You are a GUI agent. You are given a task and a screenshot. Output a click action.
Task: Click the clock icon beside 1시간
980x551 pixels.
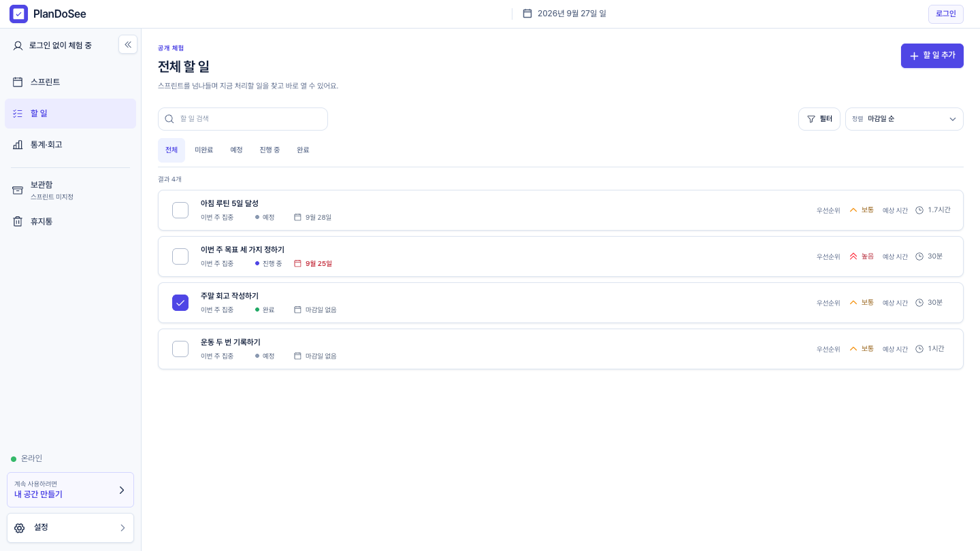coord(919,349)
